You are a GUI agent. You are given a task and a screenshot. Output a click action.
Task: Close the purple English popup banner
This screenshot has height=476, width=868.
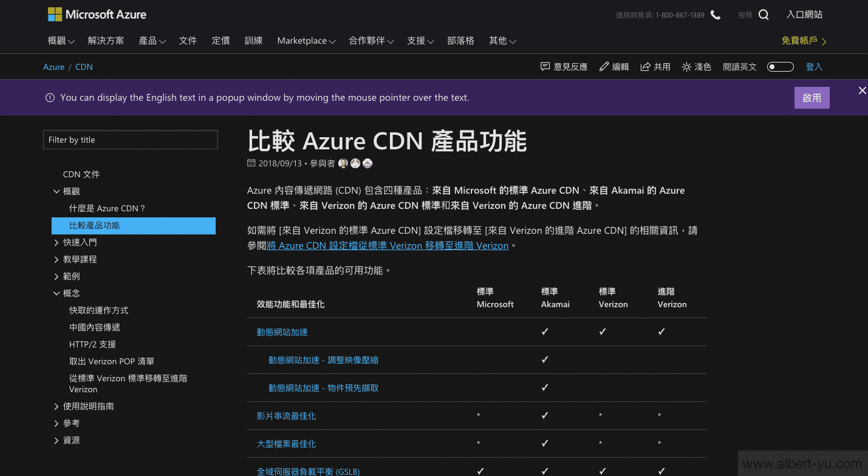[x=862, y=90]
